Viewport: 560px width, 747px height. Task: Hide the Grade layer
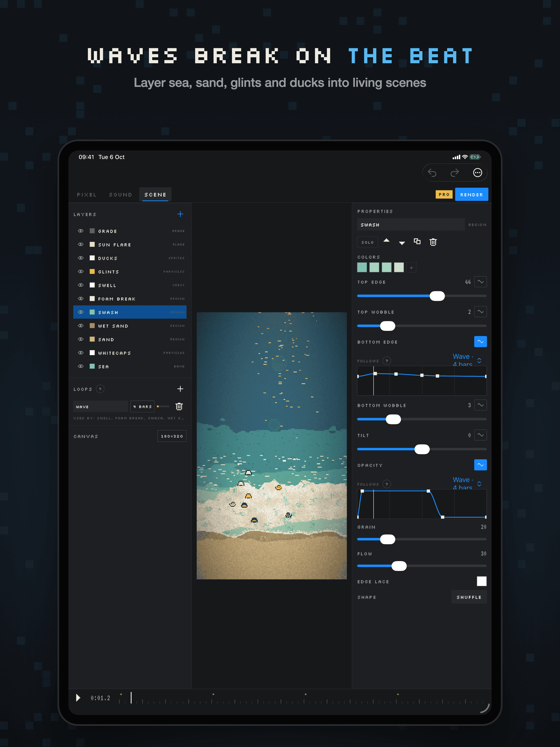tap(81, 231)
